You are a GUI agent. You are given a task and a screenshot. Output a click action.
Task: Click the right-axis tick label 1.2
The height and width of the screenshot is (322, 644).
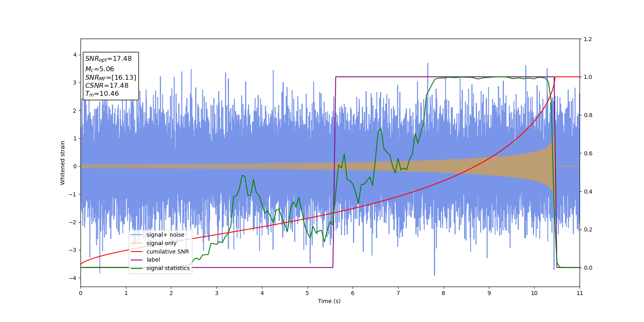tap(588, 39)
